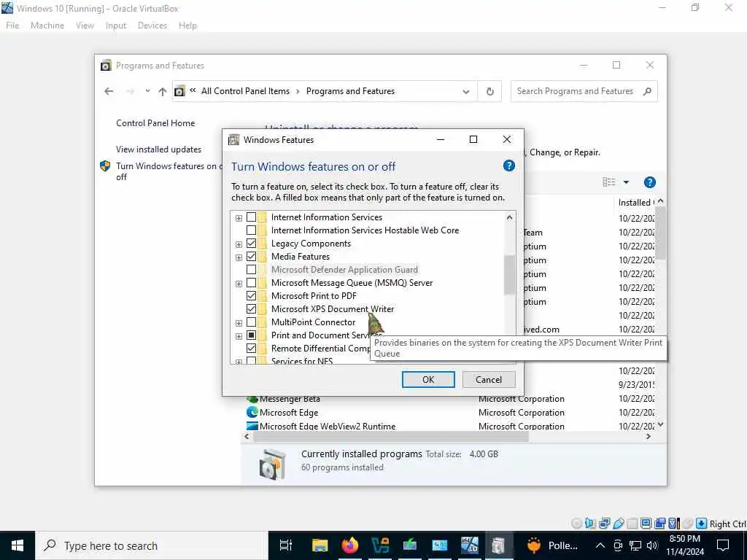Show hidden system tray icons
Image resolution: width=747 pixels, height=560 pixels.
pos(600,545)
